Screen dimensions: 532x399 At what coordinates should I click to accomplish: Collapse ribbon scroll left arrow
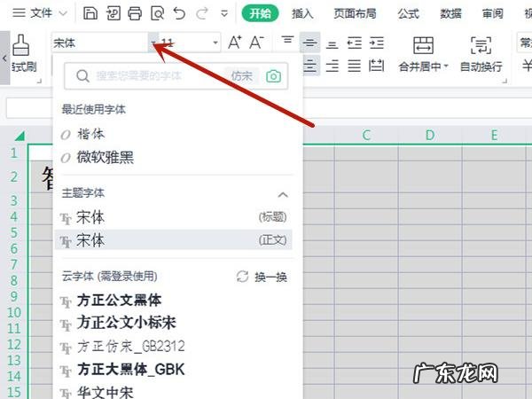[4, 58]
